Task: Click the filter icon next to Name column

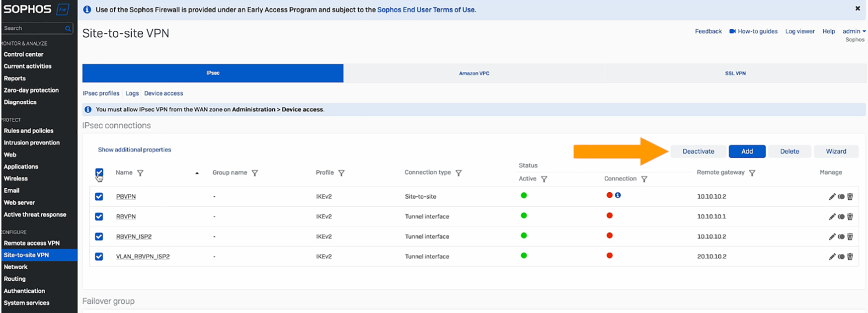Action: (x=140, y=173)
